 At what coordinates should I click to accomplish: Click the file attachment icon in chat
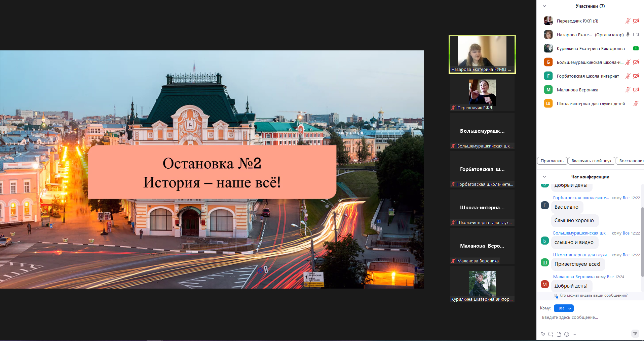[559, 334]
